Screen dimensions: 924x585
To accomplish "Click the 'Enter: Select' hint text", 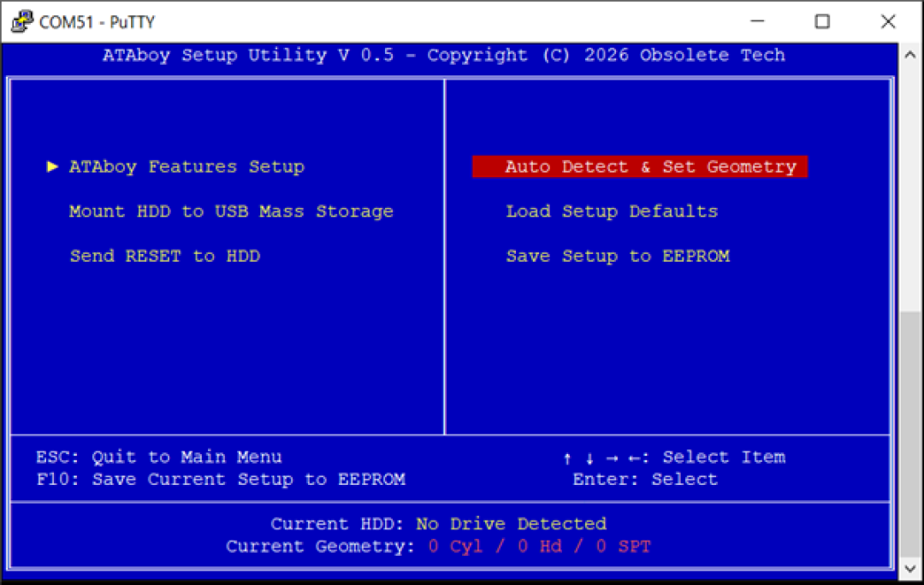I will (x=645, y=480).
